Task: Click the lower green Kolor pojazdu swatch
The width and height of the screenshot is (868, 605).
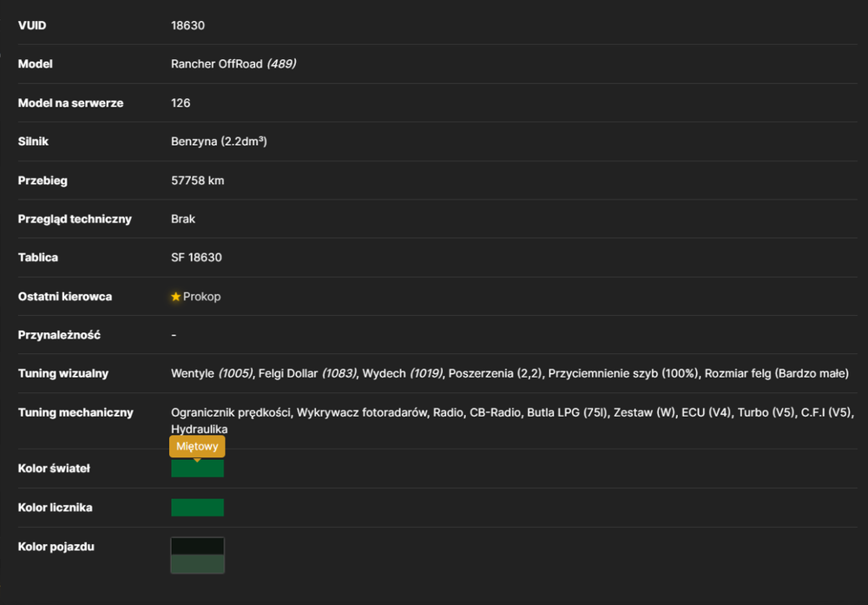Action: pos(197,564)
